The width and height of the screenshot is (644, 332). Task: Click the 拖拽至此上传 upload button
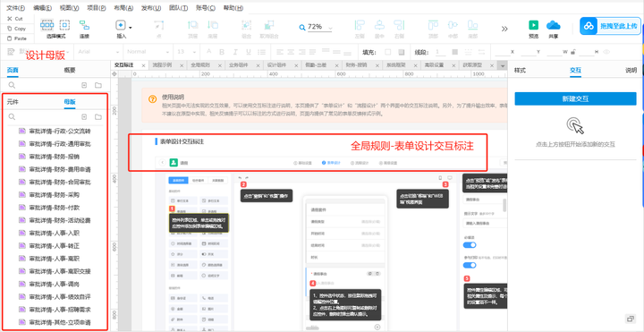coord(611,26)
